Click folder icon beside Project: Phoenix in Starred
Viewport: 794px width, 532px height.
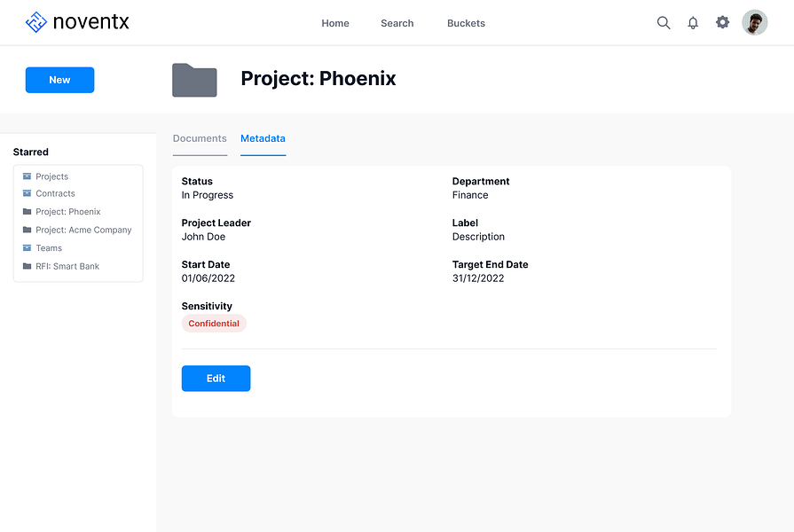pyautogui.click(x=27, y=212)
